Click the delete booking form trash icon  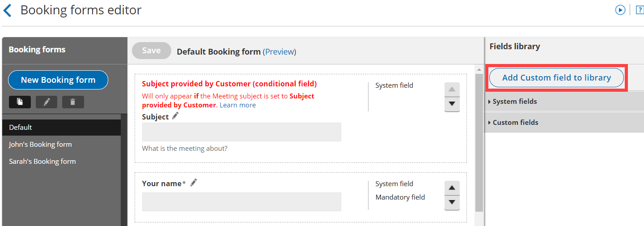(73, 102)
